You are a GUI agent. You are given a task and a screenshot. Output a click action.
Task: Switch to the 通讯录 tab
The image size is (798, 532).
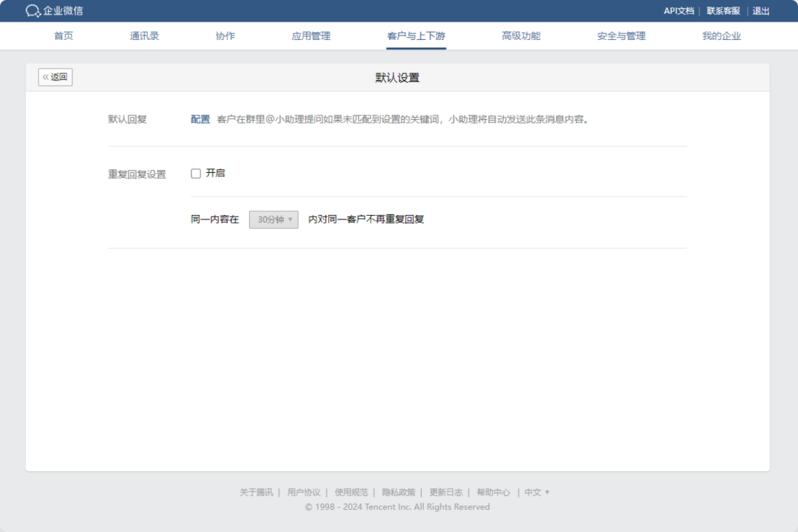(x=144, y=36)
